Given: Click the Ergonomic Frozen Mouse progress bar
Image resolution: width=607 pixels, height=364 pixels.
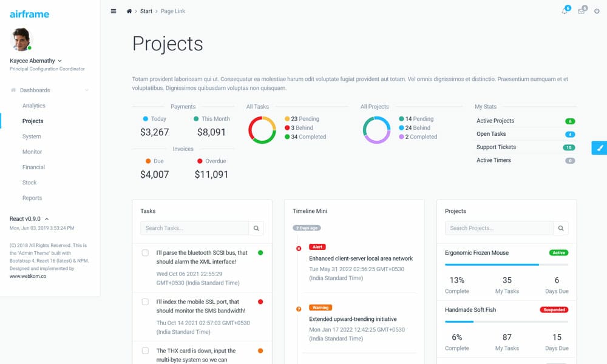Looking at the screenshot, I should pyautogui.click(x=506, y=265).
